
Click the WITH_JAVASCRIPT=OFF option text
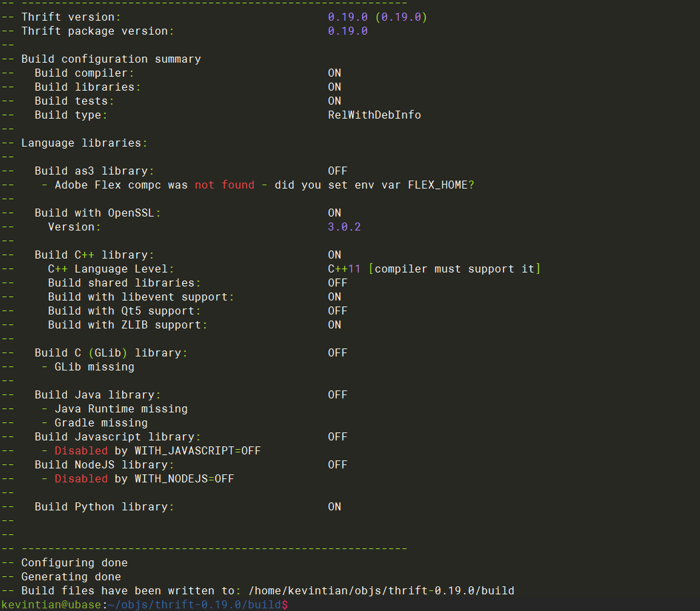(197, 450)
